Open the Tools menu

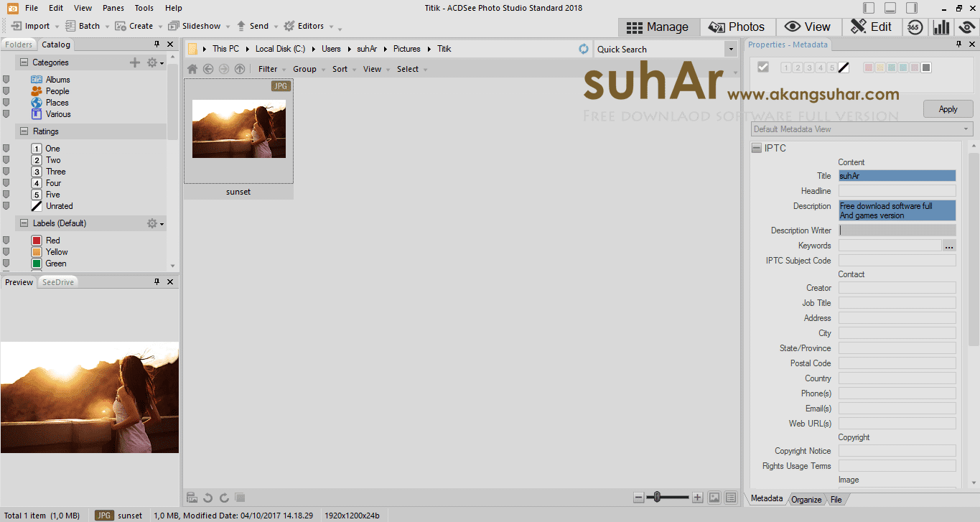[x=144, y=8]
